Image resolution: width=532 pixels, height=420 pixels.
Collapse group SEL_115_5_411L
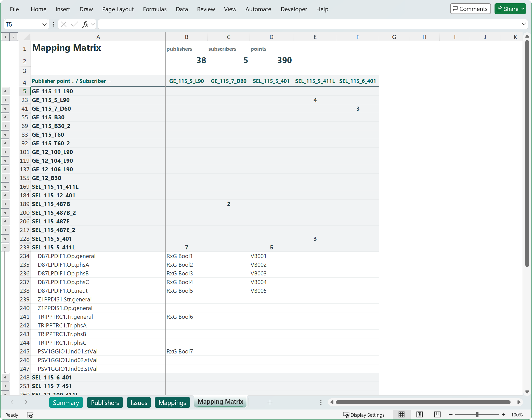coord(5,247)
